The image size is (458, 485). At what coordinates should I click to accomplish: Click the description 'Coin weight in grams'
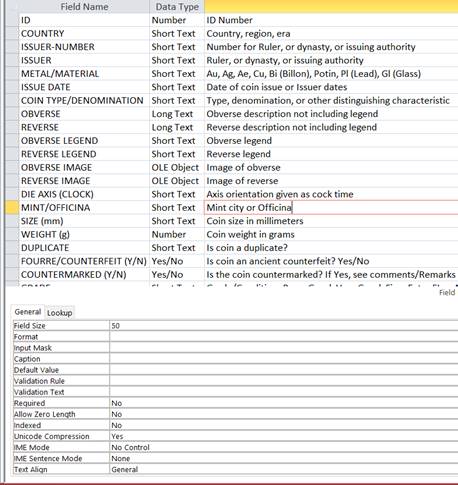(x=250, y=234)
